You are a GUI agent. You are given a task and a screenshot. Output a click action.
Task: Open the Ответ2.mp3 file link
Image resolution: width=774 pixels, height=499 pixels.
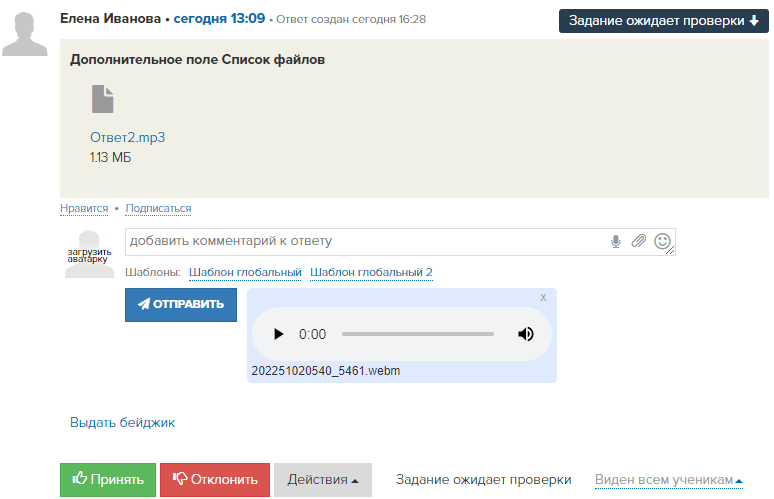click(127, 137)
